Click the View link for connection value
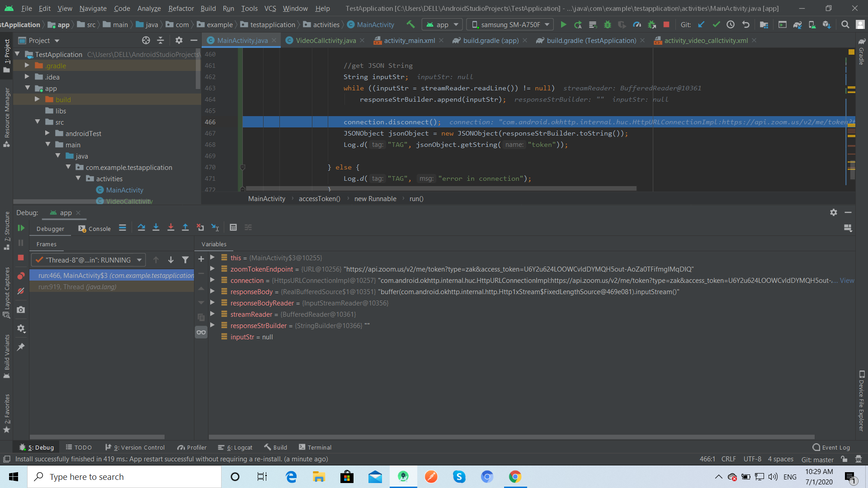The height and width of the screenshot is (488, 868). click(x=847, y=281)
